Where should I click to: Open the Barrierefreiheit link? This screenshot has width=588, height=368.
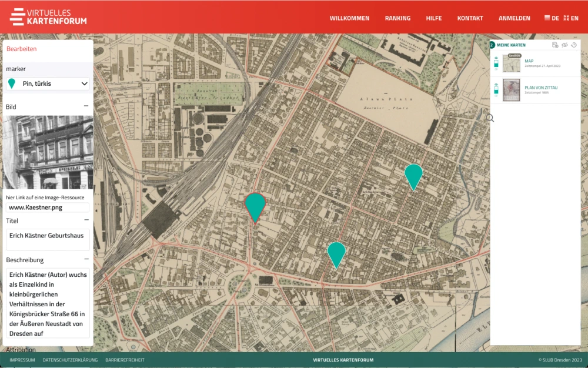point(125,360)
